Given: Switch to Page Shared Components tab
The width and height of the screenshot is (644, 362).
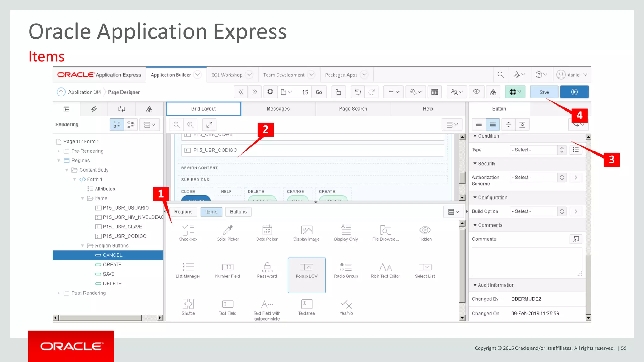Looking at the screenshot, I should click(149, 109).
